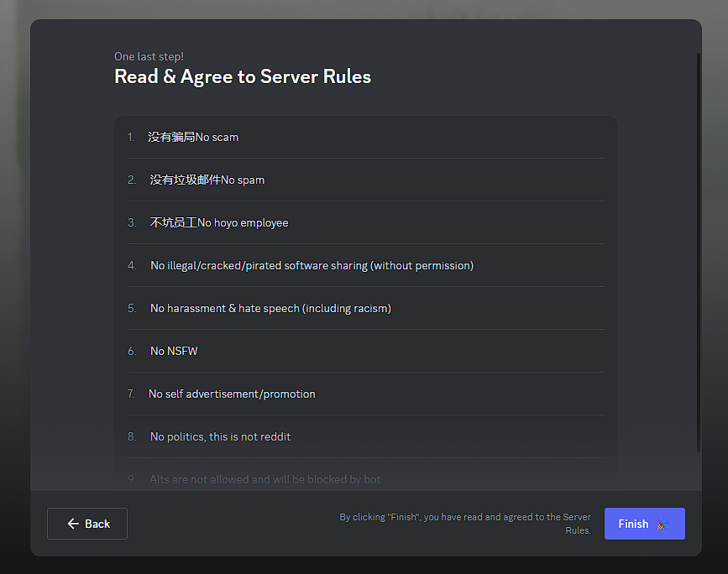Click the divider line under the first rule

point(366,158)
